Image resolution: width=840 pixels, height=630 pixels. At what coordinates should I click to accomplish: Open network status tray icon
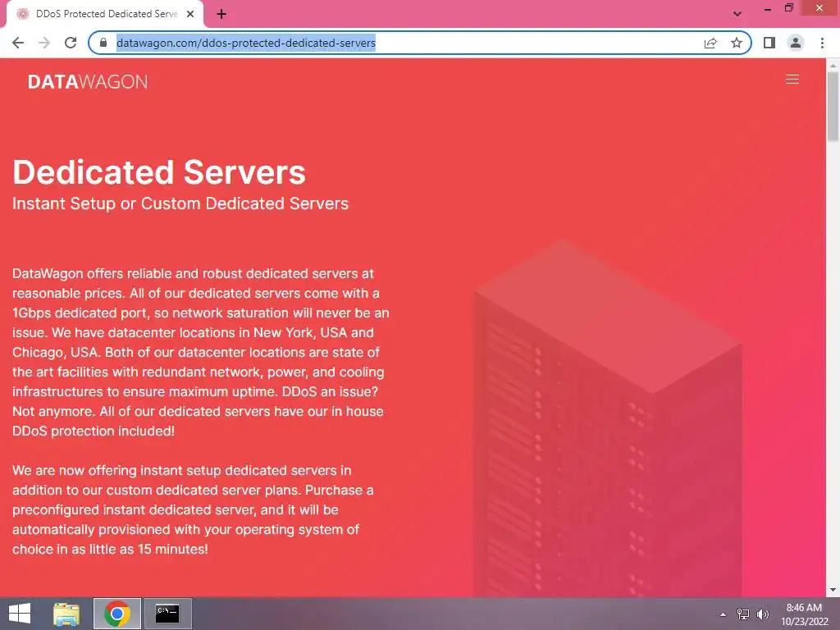tap(743, 614)
